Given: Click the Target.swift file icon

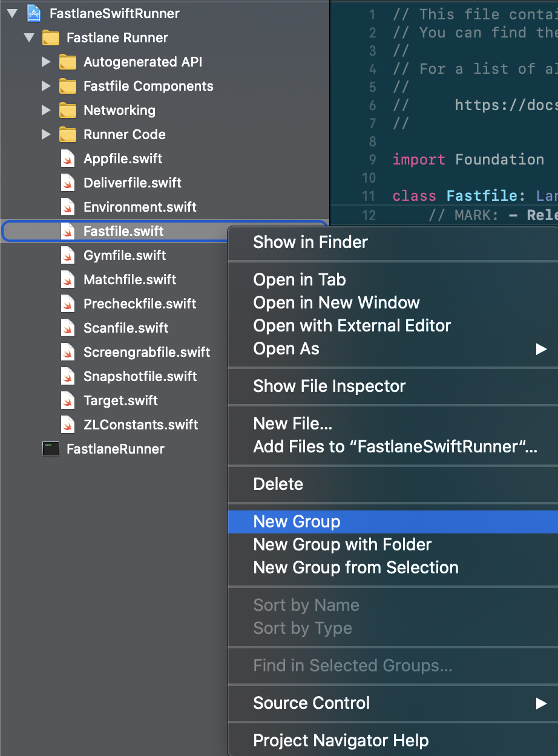Looking at the screenshot, I should point(68,400).
